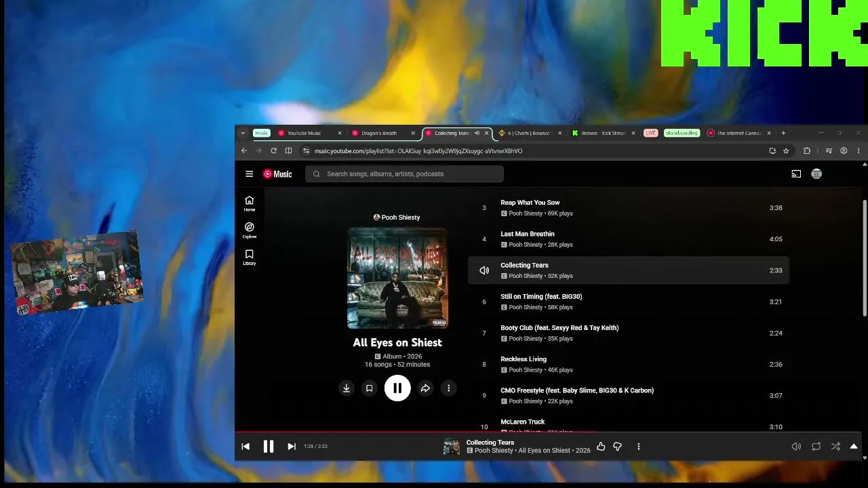Open browser three-dot menu
868x488 pixels.
point(859,151)
